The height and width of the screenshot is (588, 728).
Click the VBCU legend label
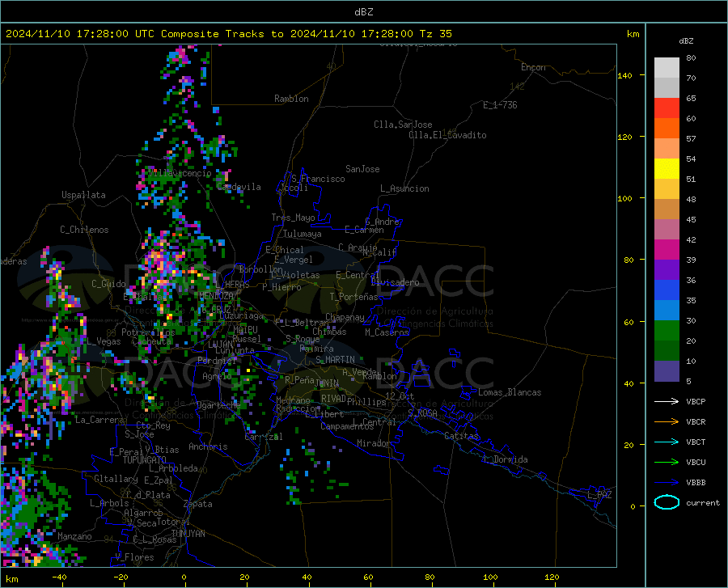click(696, 463)
